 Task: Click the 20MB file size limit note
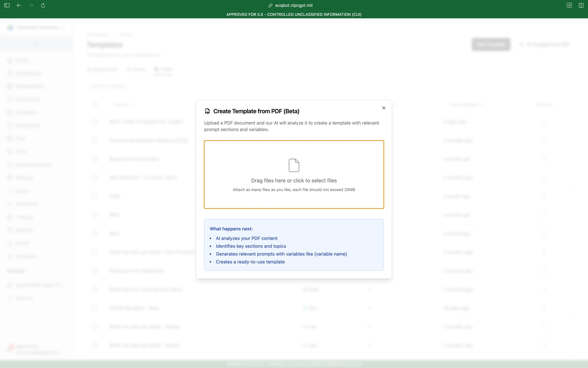click(294, 190)
